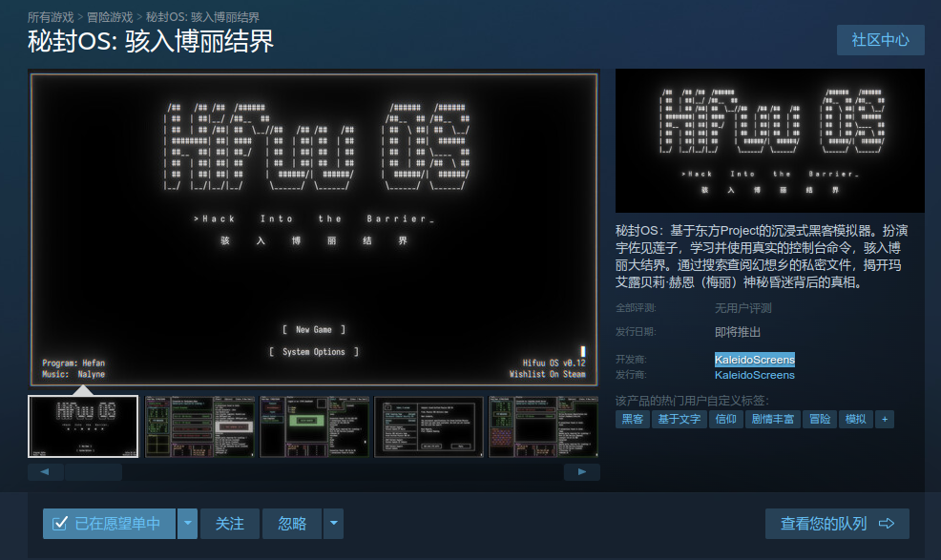Open the 社区中心 community hub
The height and width of the screenshot is (560, 941).
click(880, 40)
